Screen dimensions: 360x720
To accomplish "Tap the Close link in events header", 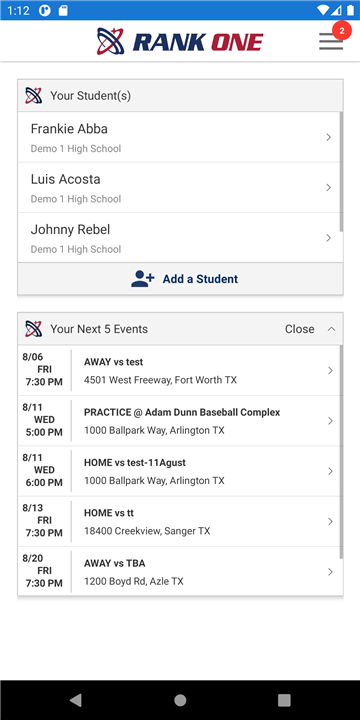I will pyautogui.click(x=299, y=329).
